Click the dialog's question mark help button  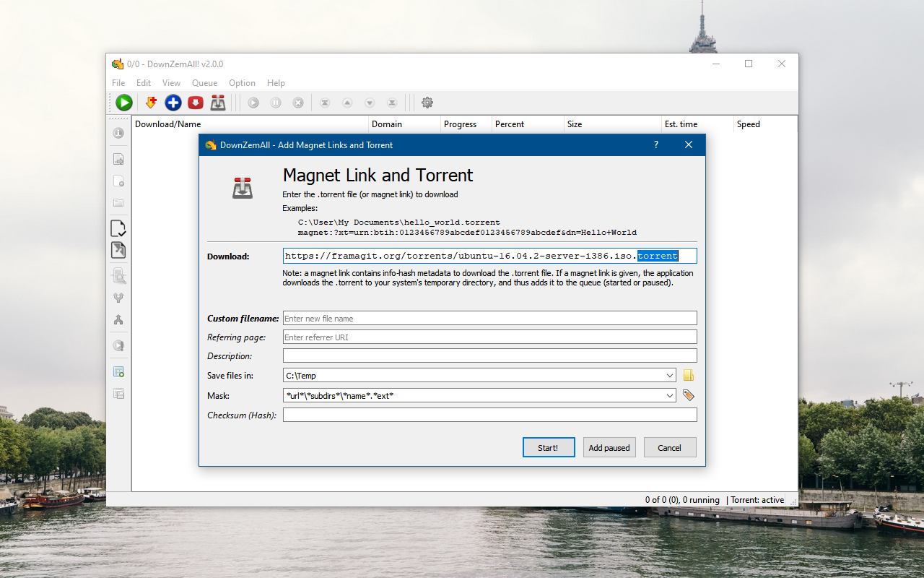click(656, 144)
